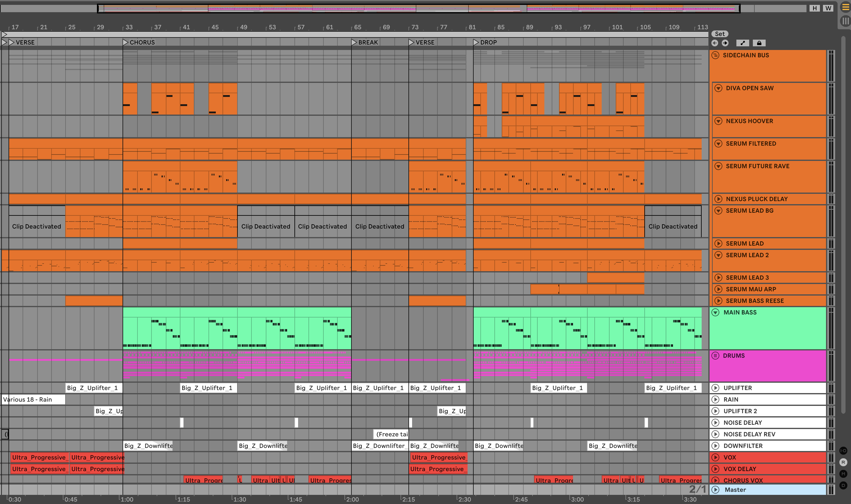This screenshot has height=504, width=851.
Task: Switch to Session View selector icon
Action: point(845,21)
